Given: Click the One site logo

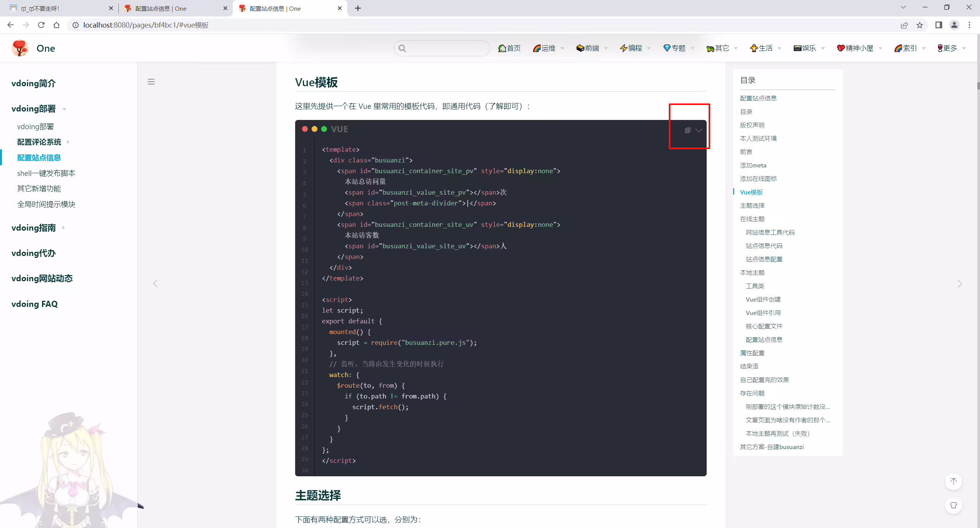Looking at the screenshot, I should pos(33,48).
